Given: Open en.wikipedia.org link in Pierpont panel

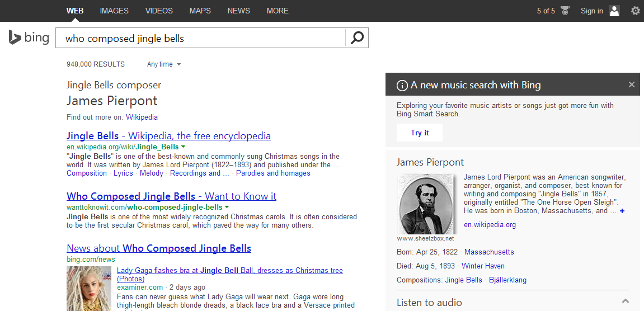Looking at the screenshot, I should click(490, 225).
